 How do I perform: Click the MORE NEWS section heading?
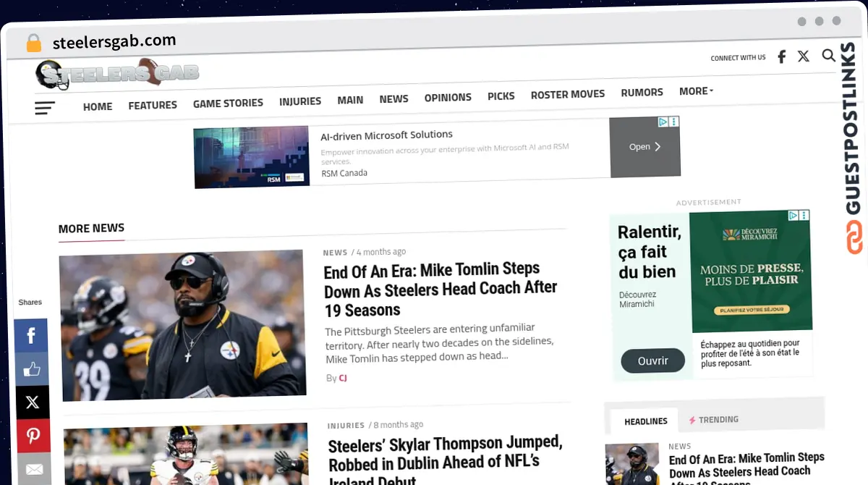(91, 228)
